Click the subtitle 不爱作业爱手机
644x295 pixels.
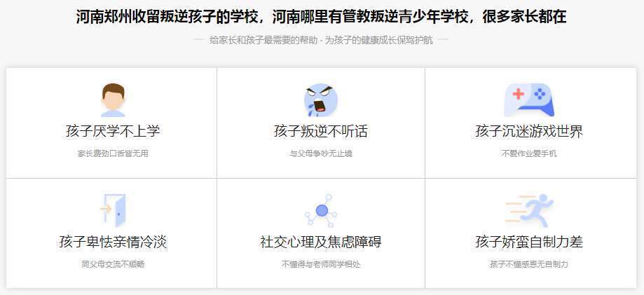click(529, 153)
